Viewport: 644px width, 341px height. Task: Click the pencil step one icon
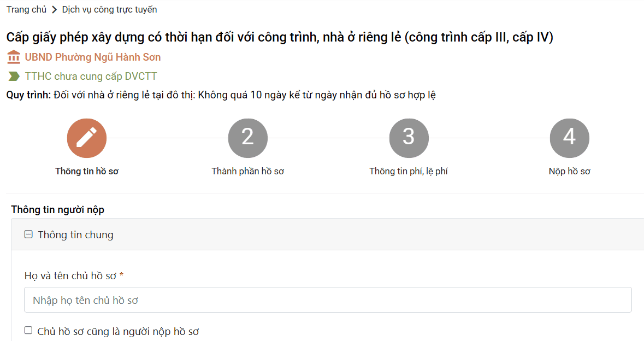click(x=86, y=138)
